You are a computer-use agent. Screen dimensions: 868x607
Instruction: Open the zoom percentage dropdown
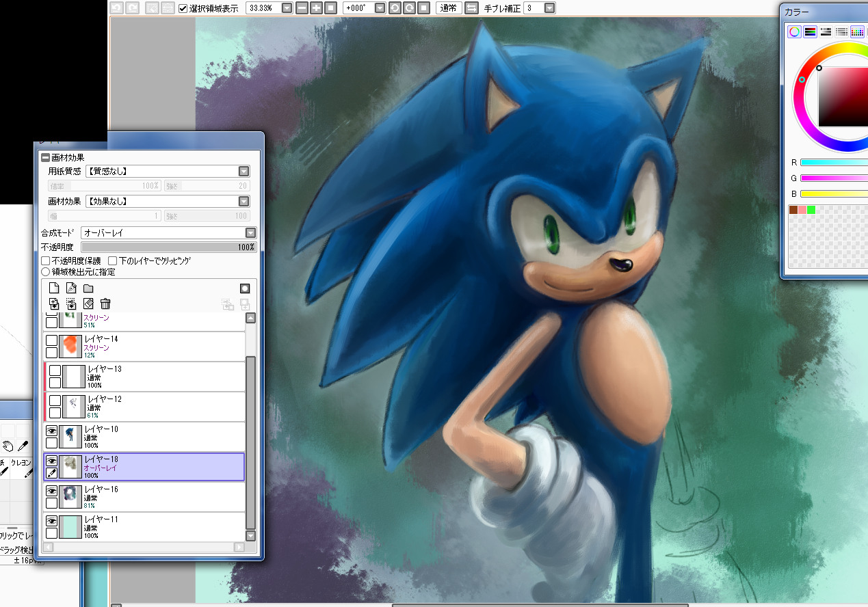click(x=287, y=8)
